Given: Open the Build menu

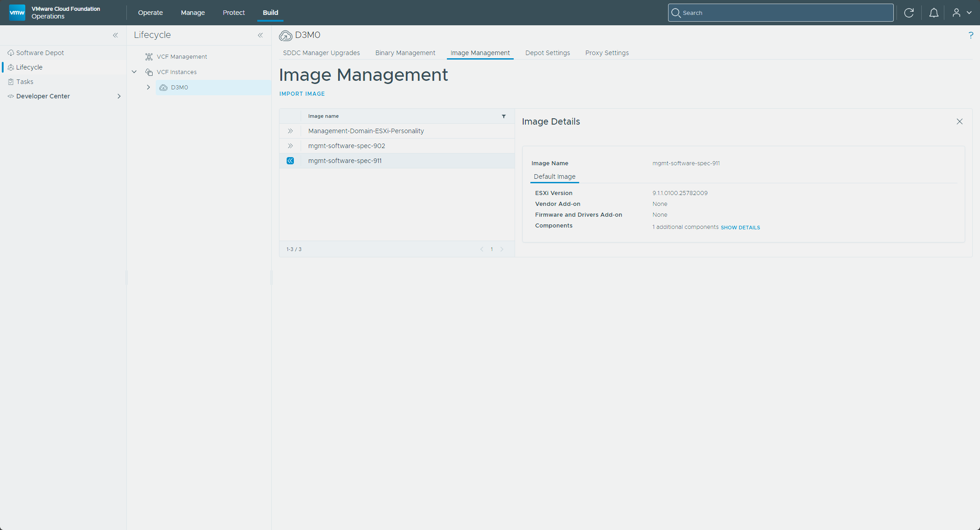Looking at the screenshot, I should (270, 13).
